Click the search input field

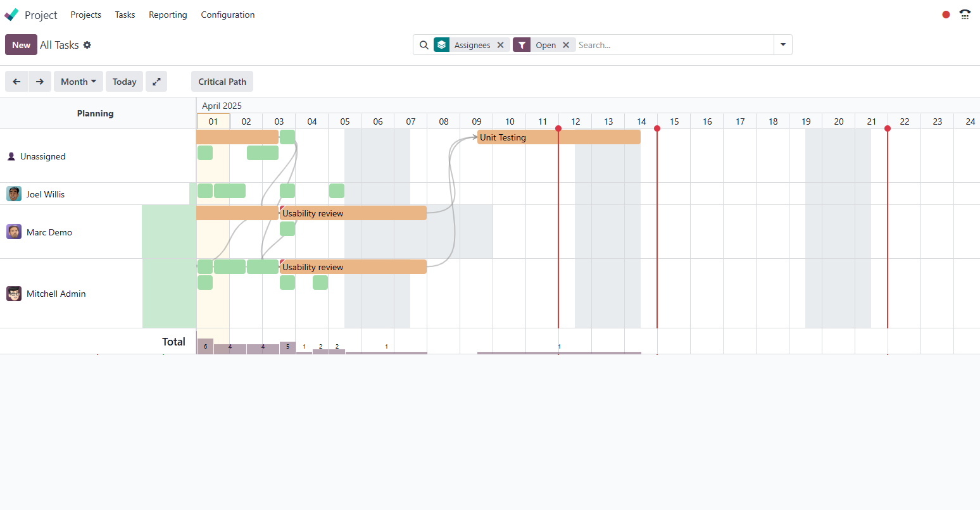coord(674,45)
